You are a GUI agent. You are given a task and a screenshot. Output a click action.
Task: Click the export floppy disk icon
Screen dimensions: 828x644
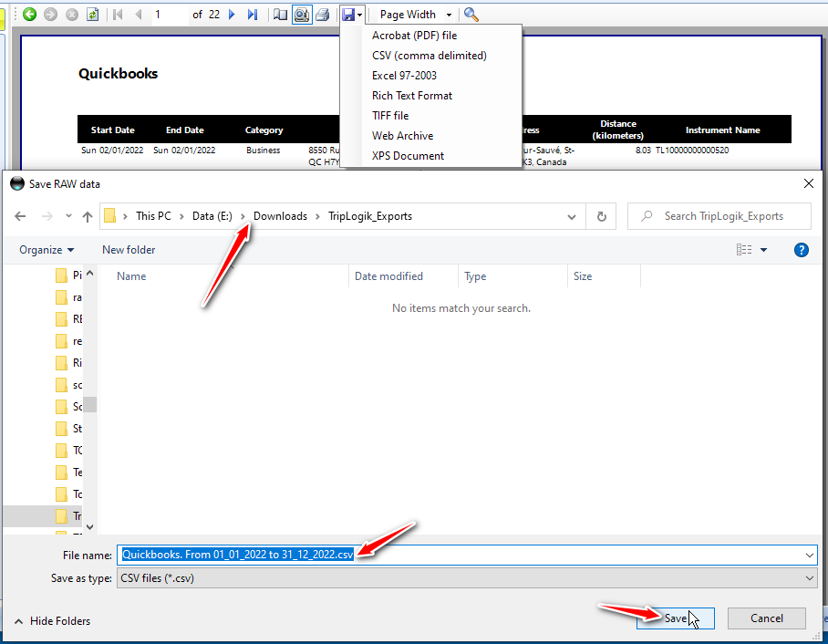pos(348,15)
